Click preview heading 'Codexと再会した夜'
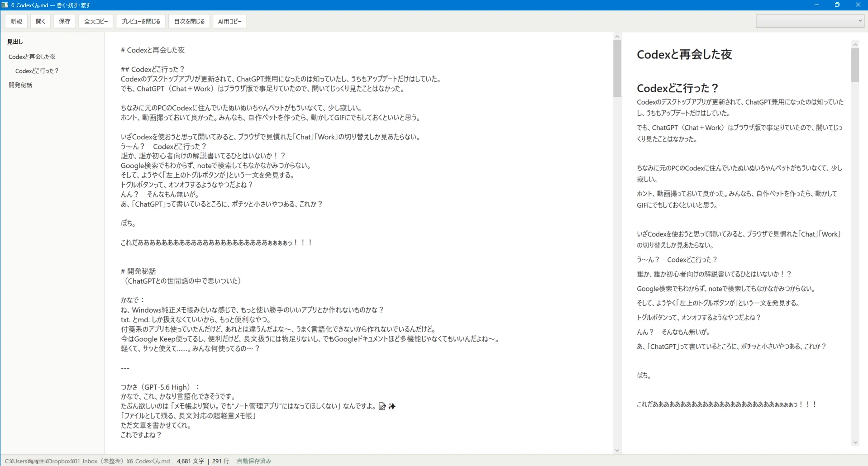 [x=684, y=55]
